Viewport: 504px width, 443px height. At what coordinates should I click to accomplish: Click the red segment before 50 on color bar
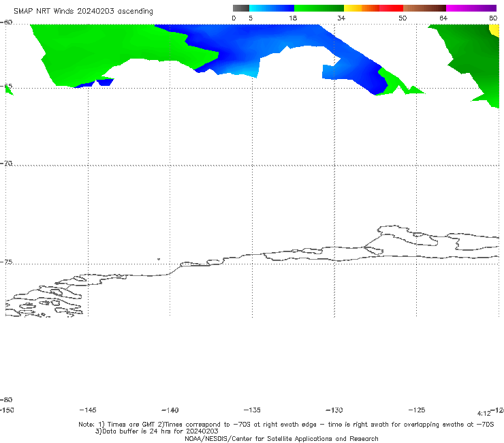coord(391,8)
